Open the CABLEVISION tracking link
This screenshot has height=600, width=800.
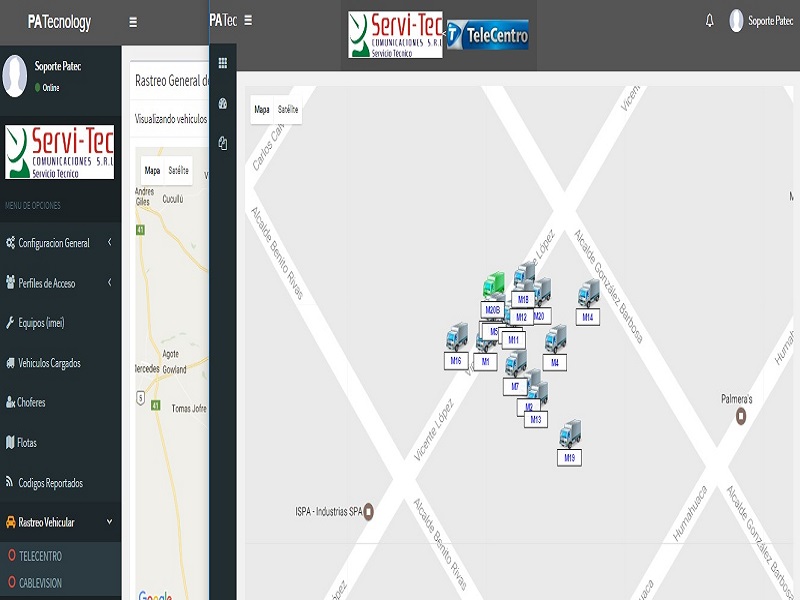[x=40, y=582]
